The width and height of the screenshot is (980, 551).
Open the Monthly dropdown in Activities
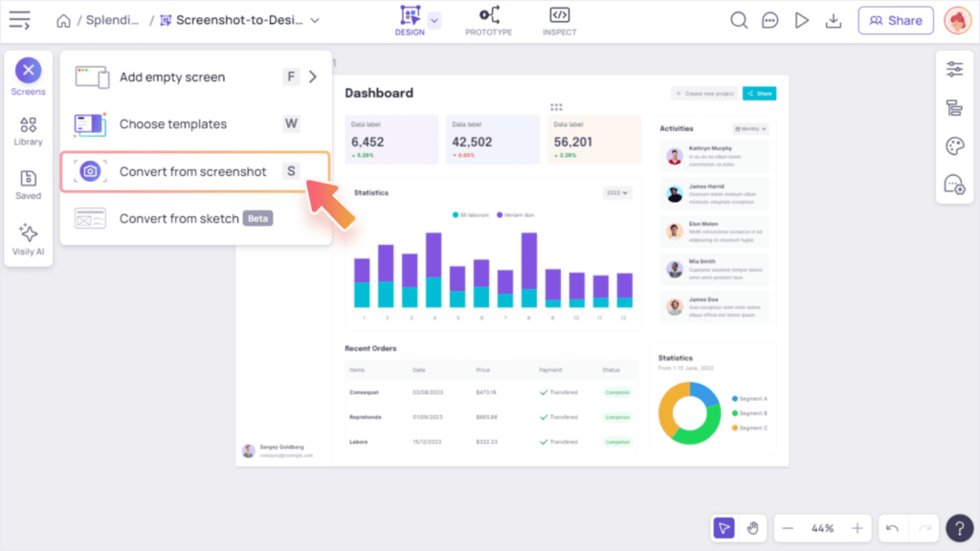(750, 129)
